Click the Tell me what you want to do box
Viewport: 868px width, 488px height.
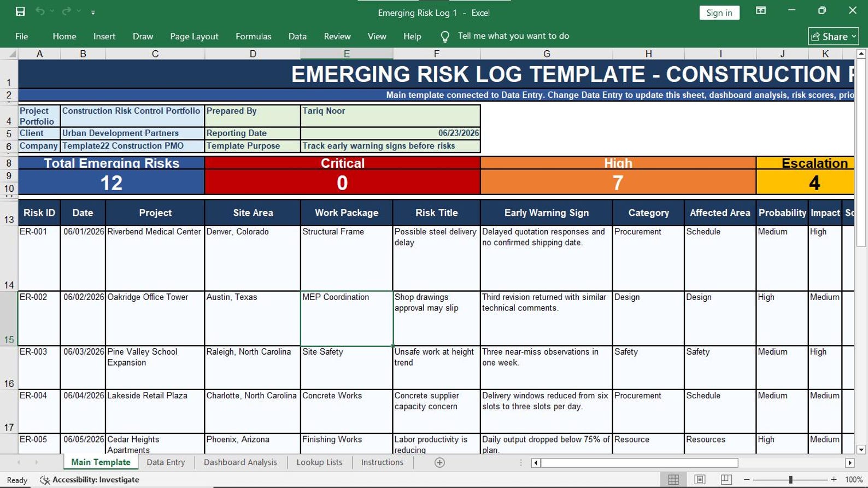click(x=513, y=36)
